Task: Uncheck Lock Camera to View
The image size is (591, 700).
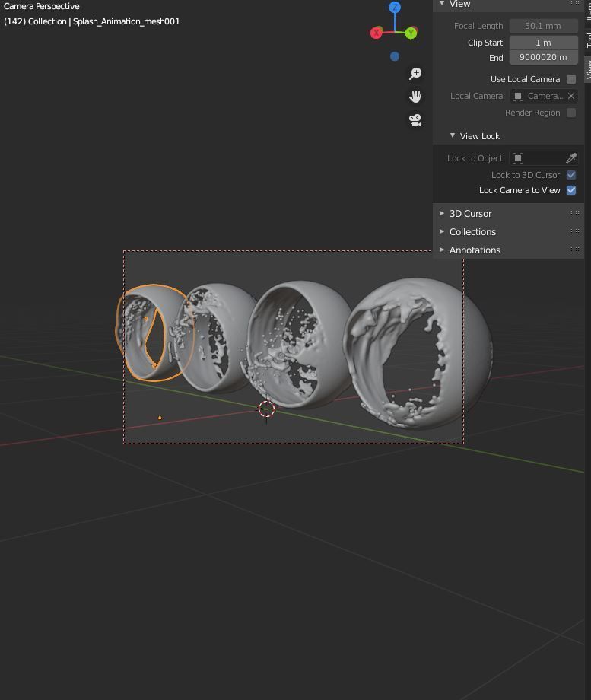Action: tap(571, 190)
